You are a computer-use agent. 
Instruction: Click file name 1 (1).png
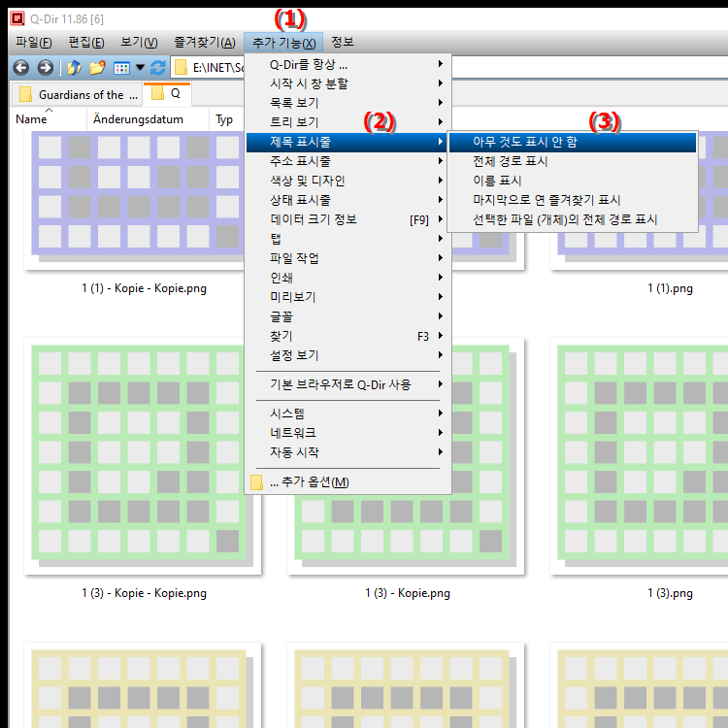tap(670, 289)
